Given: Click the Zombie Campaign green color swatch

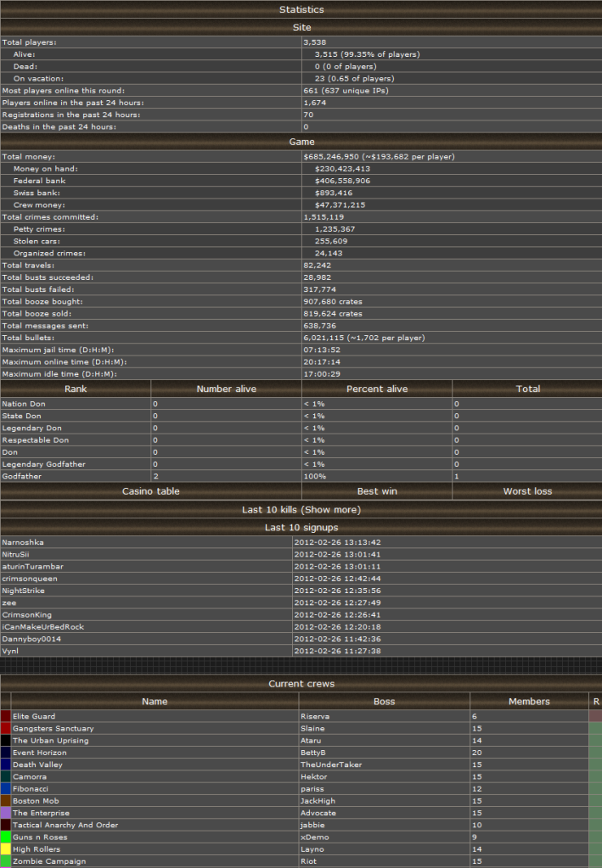Looking at the screenshot, I should pos(6,861).
